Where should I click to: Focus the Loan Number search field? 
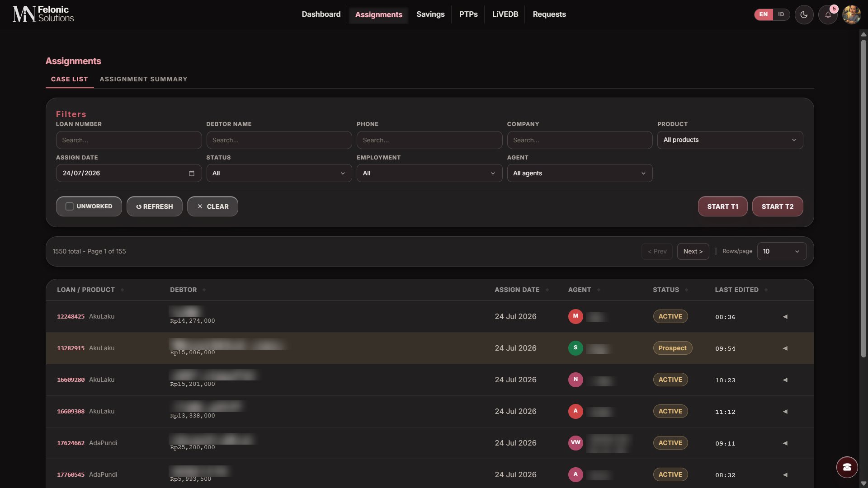[x=129, y=140]
